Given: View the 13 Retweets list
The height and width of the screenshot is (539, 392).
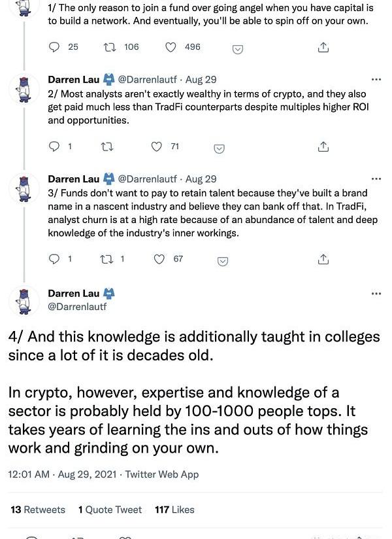Looking at the screenshot, I should click(x=38, y=510).
